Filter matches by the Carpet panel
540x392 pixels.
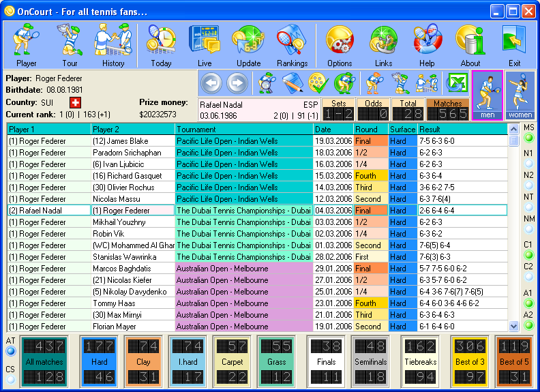tap(232, 362)
